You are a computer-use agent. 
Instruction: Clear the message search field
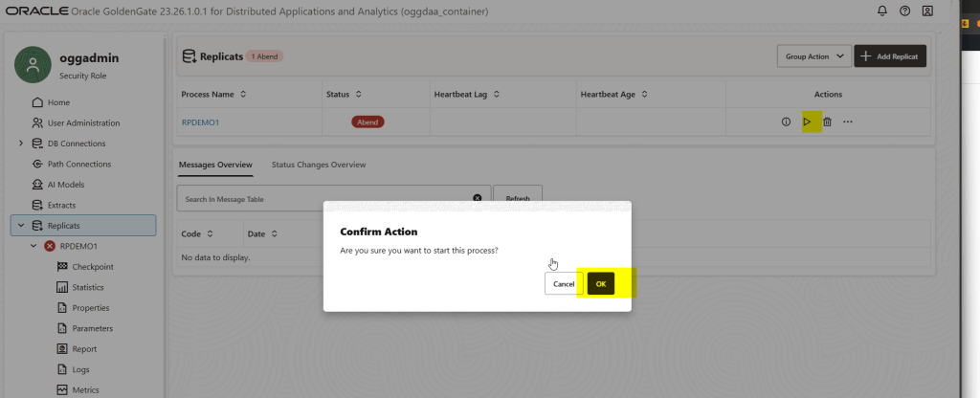(x=478, y=198)
